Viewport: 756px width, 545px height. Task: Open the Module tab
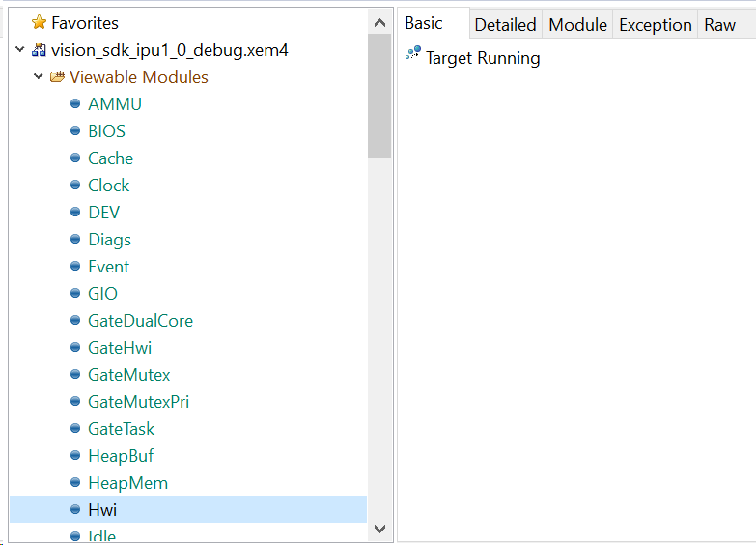[x=577, y=25]
